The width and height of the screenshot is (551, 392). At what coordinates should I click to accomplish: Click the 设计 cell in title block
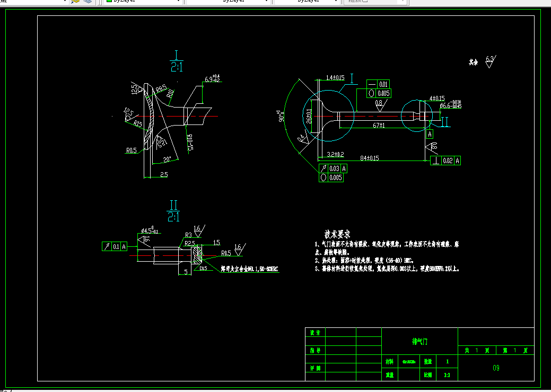pyautogui.click(x=315, y=332)
